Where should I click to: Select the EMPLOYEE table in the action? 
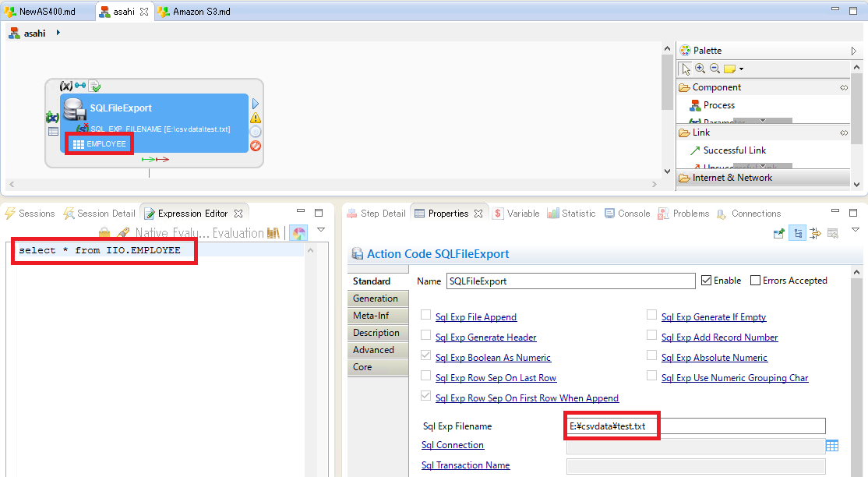tap(100, 144)
